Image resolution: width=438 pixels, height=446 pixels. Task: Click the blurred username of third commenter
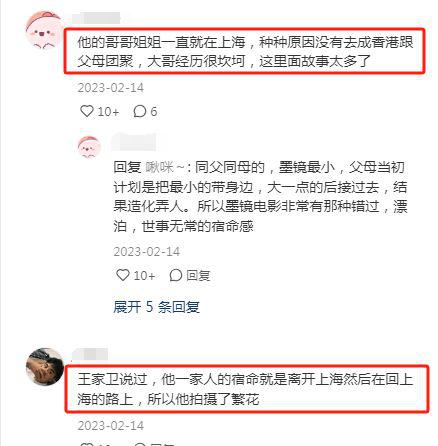90,354
